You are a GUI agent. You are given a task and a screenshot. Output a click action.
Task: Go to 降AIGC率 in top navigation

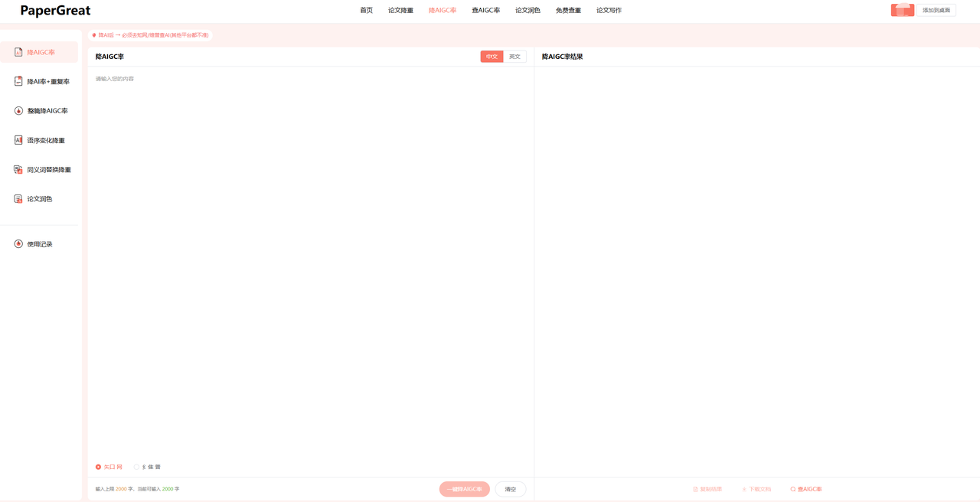443,10
